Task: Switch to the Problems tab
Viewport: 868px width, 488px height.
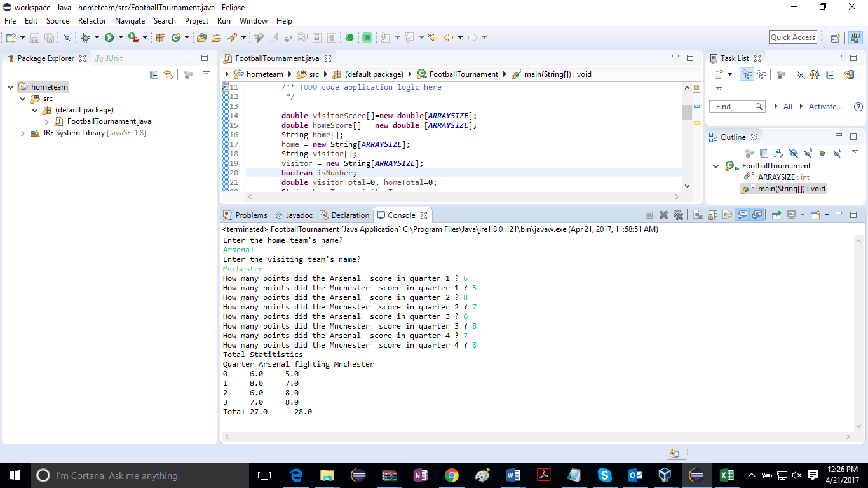Action: (x=245, y=215)
